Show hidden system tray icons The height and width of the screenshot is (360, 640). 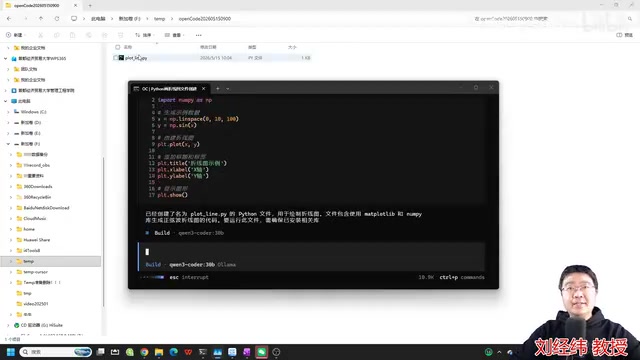coord(499,352)
